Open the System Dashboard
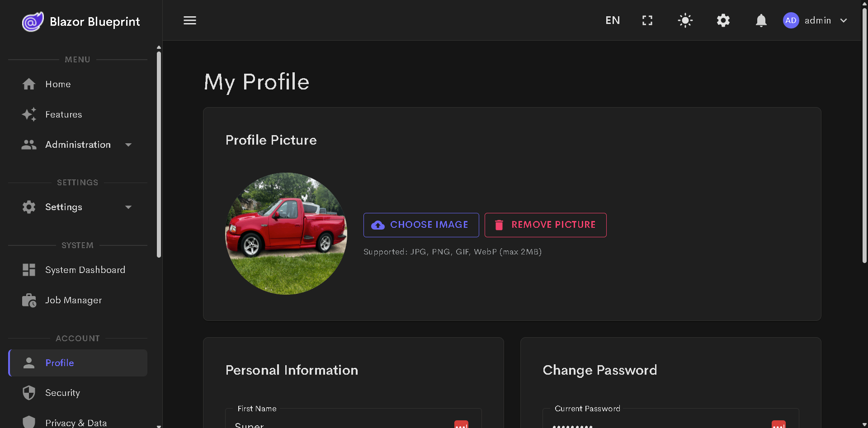The width and height of the screenshot is (868, 428). tap(85, 270)
